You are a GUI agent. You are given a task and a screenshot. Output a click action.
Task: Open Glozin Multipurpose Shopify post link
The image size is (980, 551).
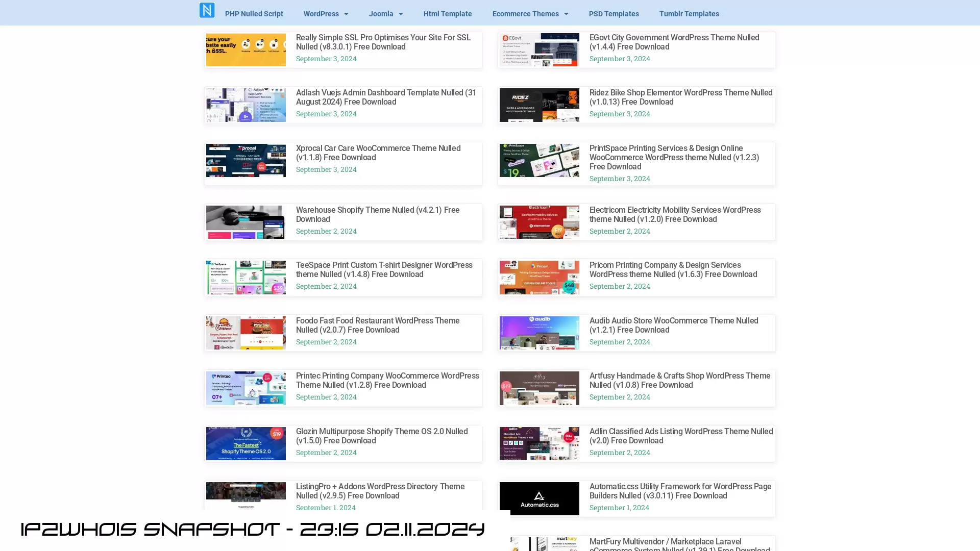click(x=381, y=436)
